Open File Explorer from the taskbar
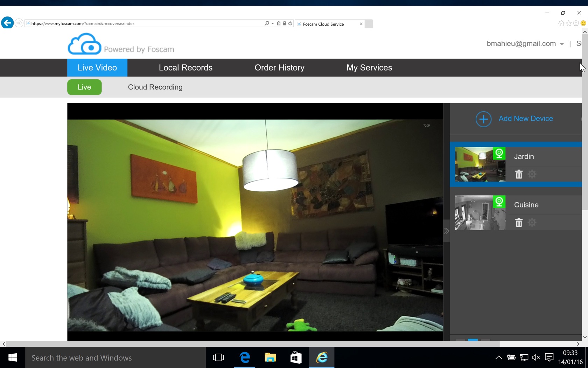 click(270, 357)
